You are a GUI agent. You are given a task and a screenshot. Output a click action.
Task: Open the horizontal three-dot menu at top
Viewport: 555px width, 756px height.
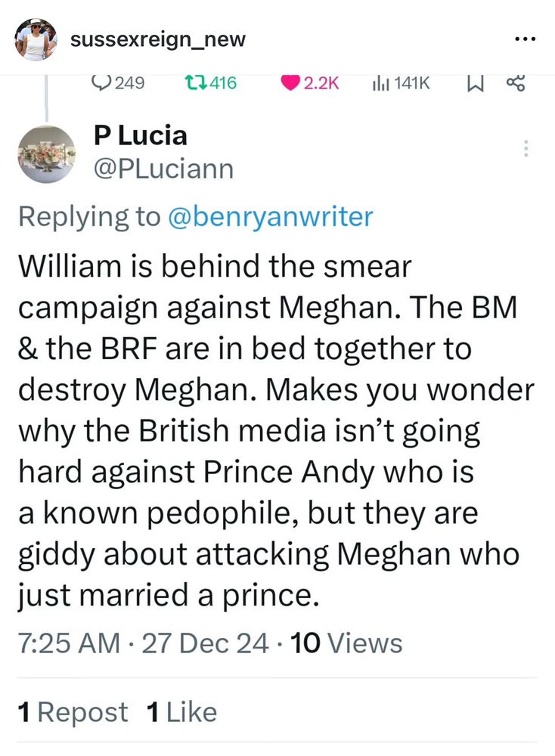click(x=525, y=39)
